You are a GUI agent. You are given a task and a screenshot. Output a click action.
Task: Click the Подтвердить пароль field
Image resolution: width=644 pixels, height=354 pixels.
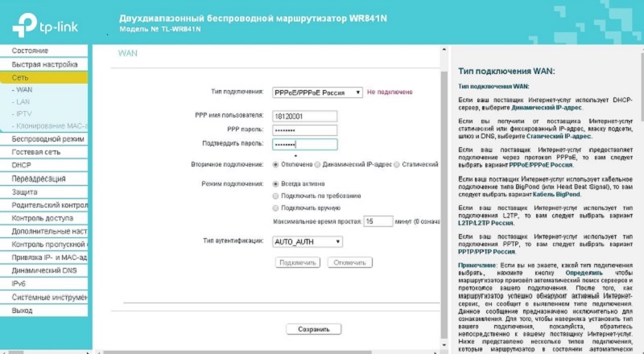(304, 144)
